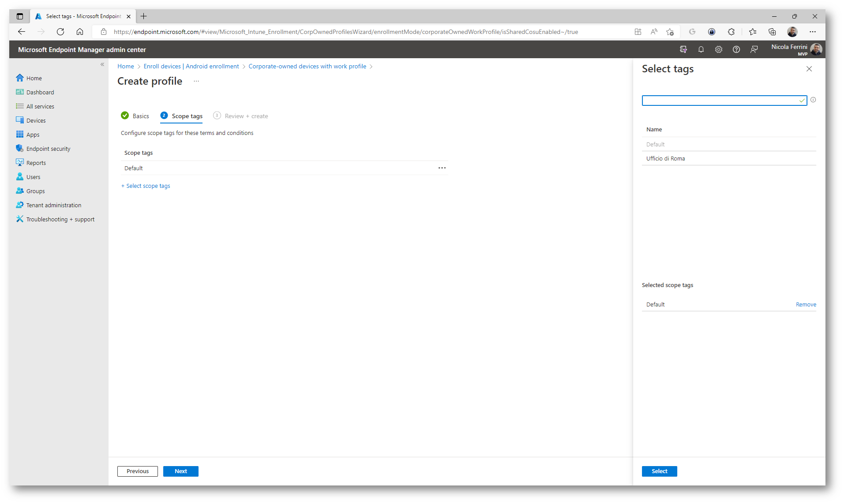Viewport: 844px width, 504px height.
Task: Open the tab actions menu icon
Action: [x=20, y=16]
